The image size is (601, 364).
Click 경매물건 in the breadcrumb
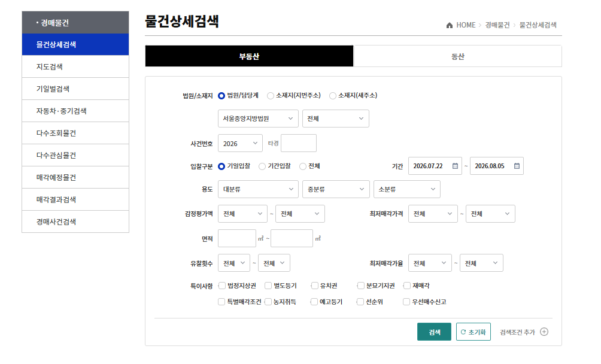(497, 25)
